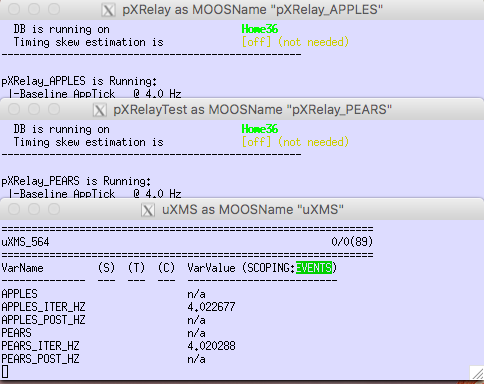The height and width of the screenshot is (384, 484).
Task: Zoom the pXRelay_APPLES window
Action: [54, 9]
